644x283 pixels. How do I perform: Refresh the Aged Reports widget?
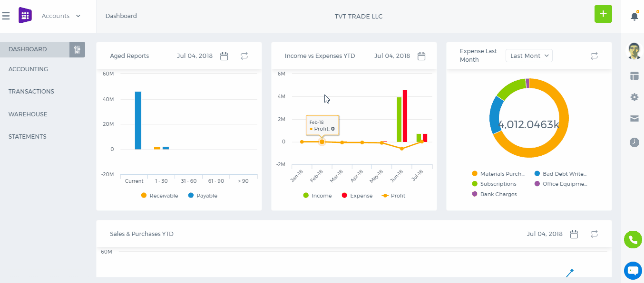[x=244, y=56]
